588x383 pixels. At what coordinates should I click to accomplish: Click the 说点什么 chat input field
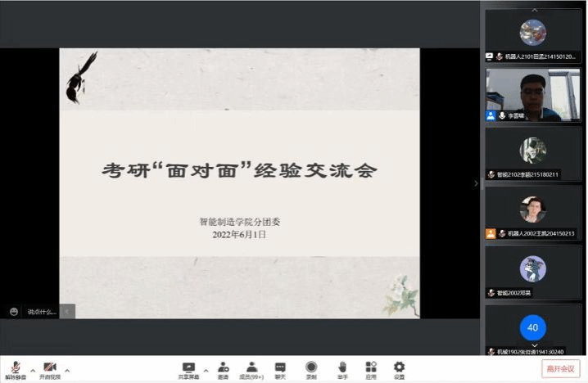click(42, 312)
